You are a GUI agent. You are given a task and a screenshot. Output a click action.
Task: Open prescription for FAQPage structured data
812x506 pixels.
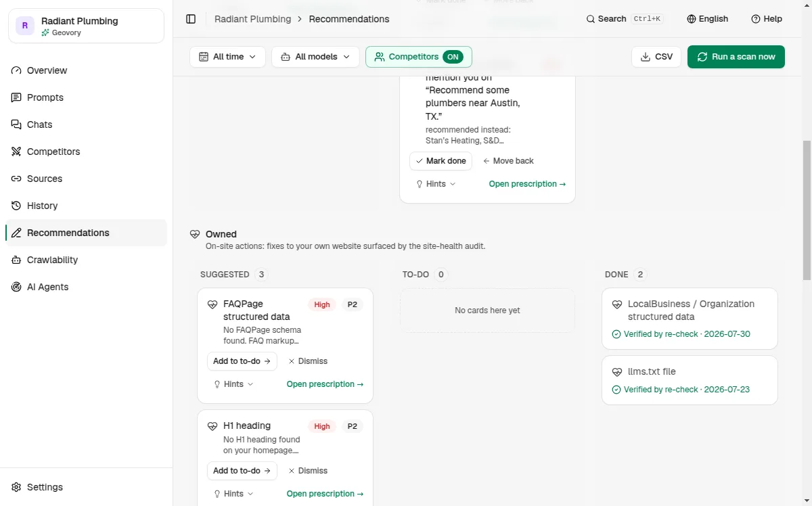click(325, 384)
